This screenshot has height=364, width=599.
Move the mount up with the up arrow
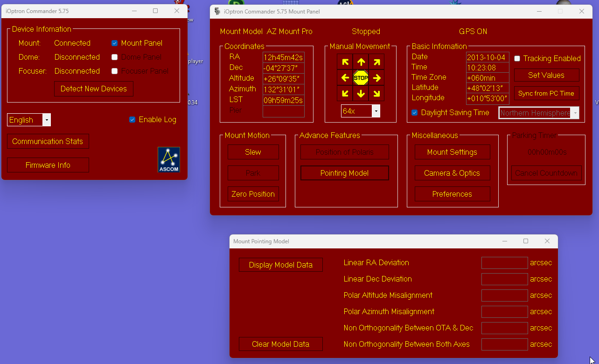pos(361,62)
